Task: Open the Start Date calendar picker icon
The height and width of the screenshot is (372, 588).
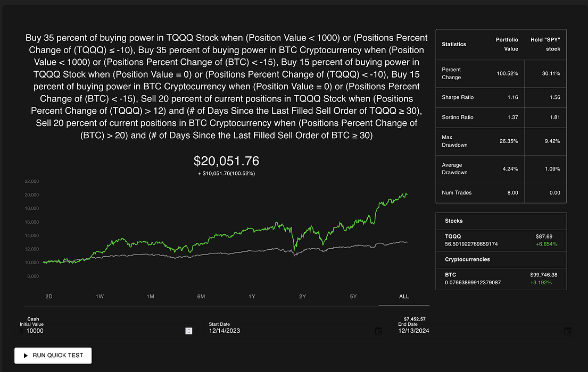Action: tap(378, 331)
